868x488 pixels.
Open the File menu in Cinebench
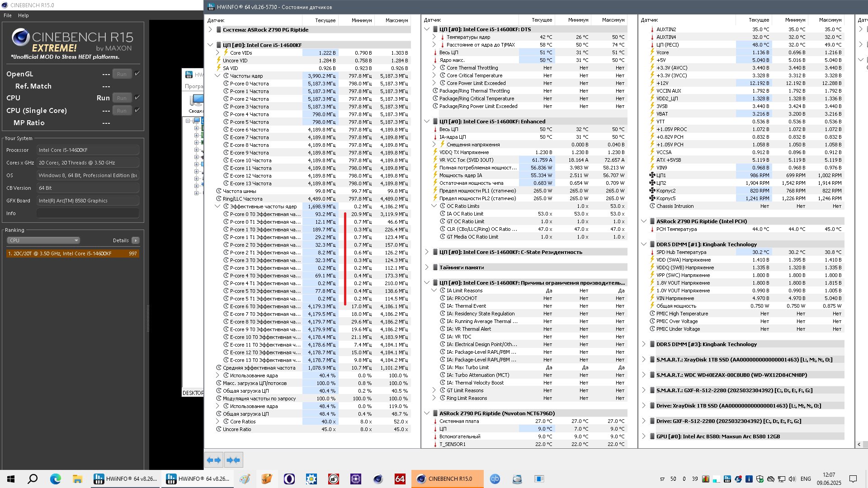point(8,15)
